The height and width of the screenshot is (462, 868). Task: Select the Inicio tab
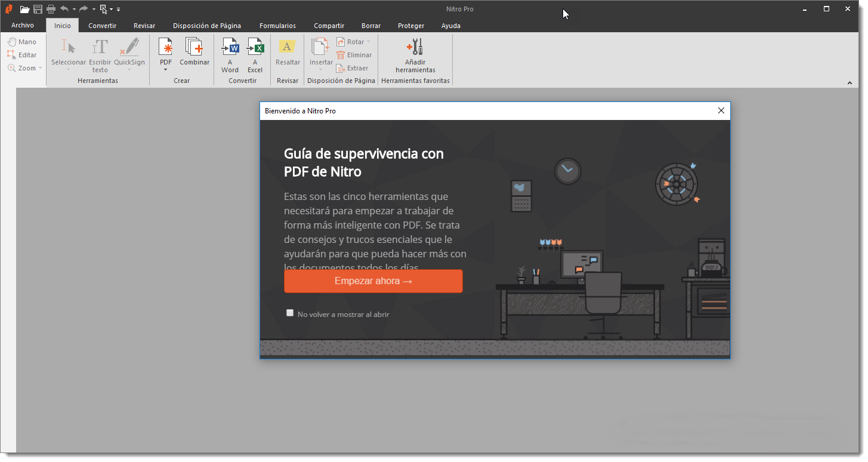coord(62,26)
